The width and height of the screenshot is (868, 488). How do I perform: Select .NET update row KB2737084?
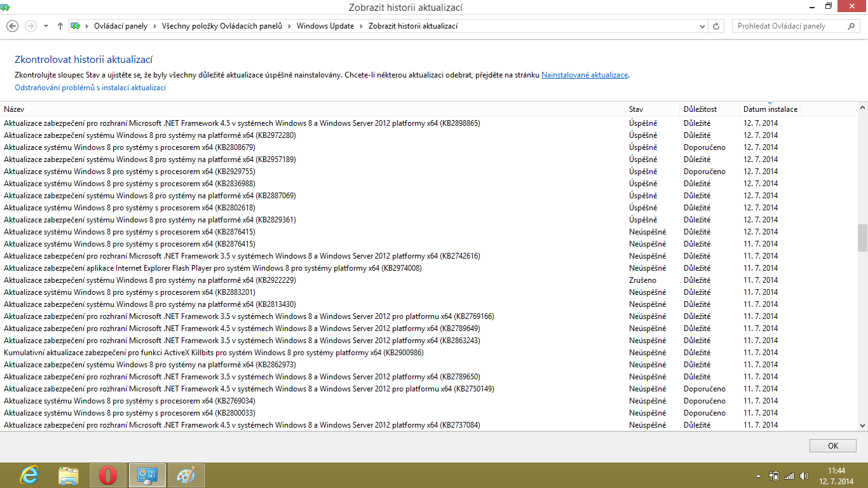point(428,425)
